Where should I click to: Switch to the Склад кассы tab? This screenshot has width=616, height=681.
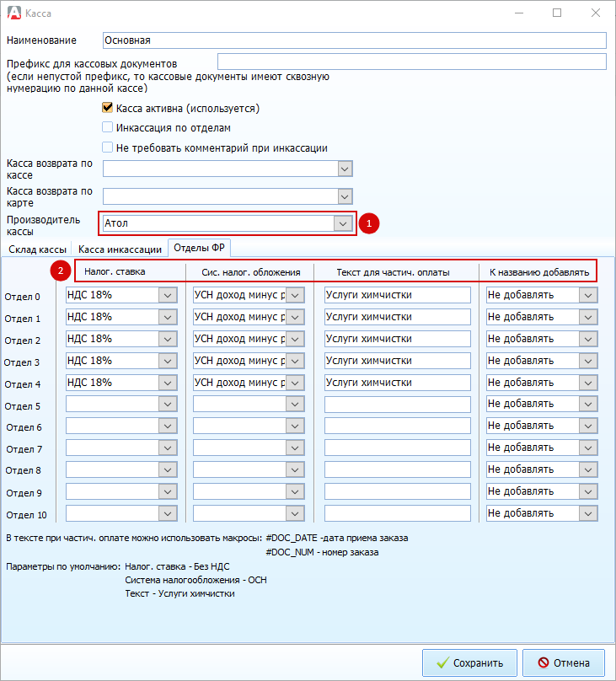tap(37, 249)
